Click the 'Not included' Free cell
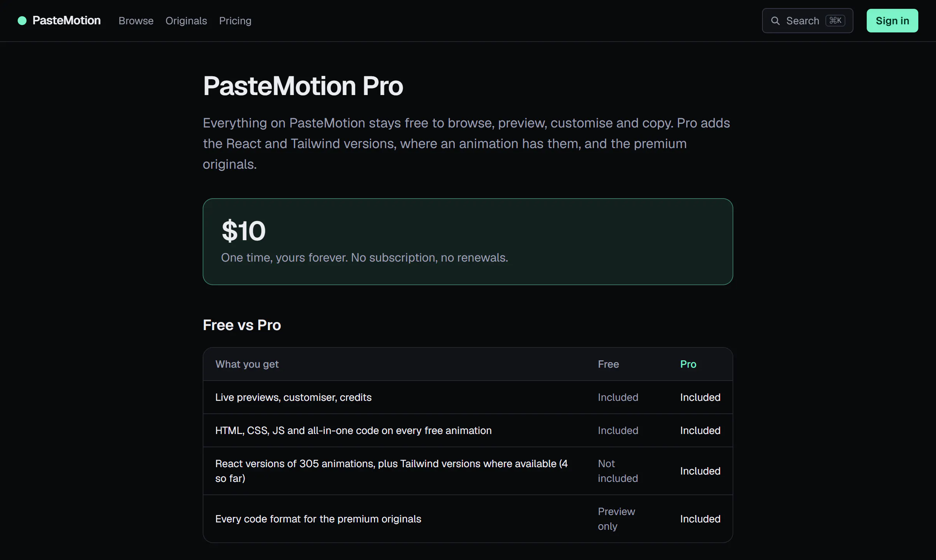This screenshot has width=936, height=560. tap(618, 471)
